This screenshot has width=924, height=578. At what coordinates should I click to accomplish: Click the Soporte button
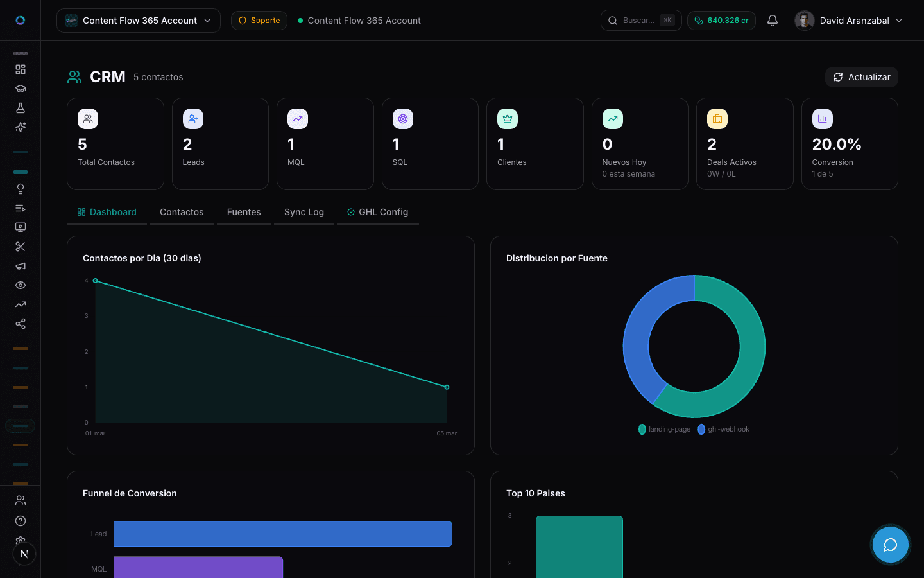point(259,21)
